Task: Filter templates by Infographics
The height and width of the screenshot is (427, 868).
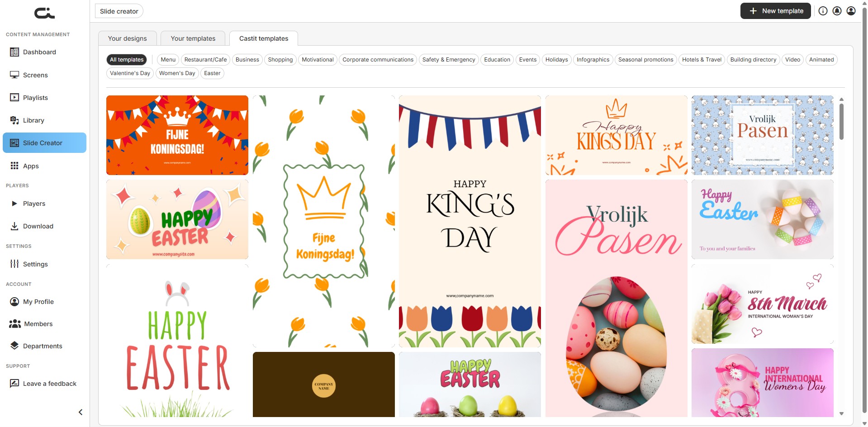Action: (593, 60)
